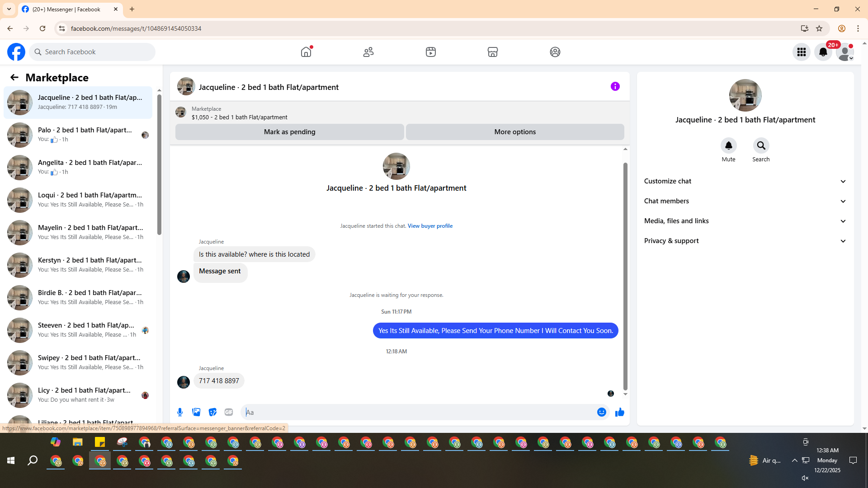
Task: Open Loqui conversation in list
Action: 78,200
